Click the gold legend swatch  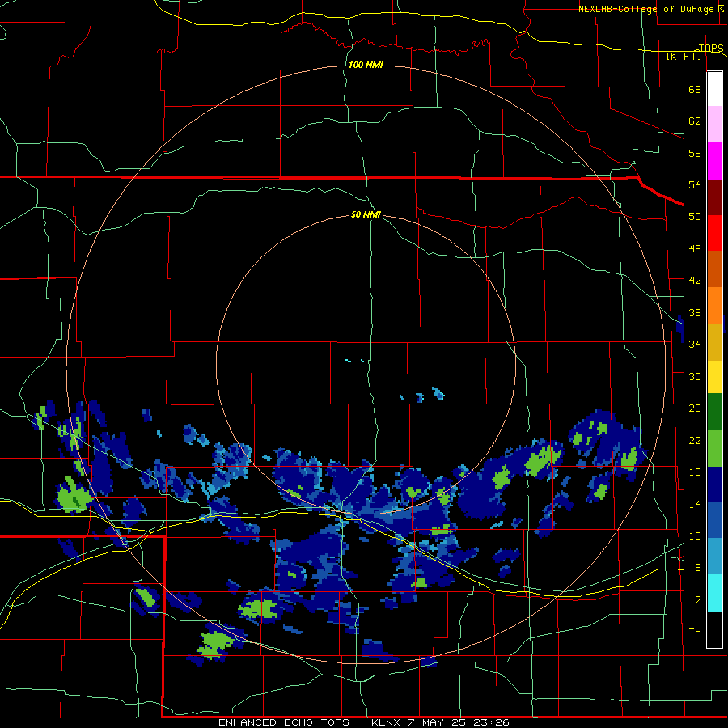pos(714,342)
